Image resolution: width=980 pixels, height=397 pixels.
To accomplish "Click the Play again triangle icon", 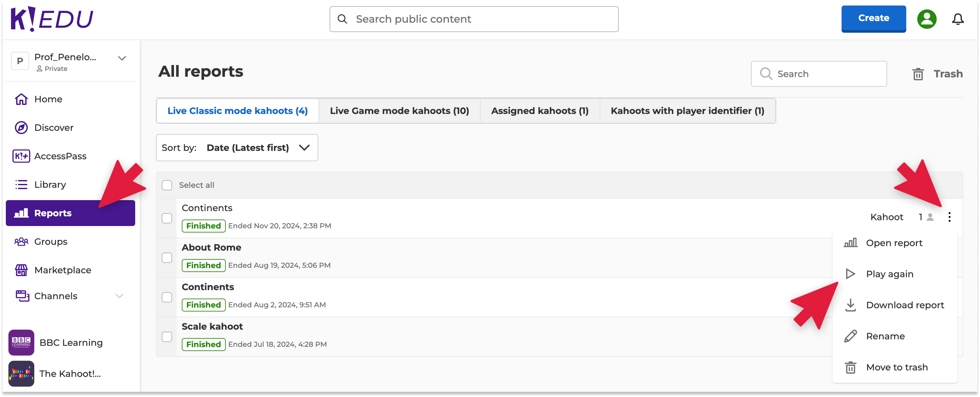I will coord(850,274).
